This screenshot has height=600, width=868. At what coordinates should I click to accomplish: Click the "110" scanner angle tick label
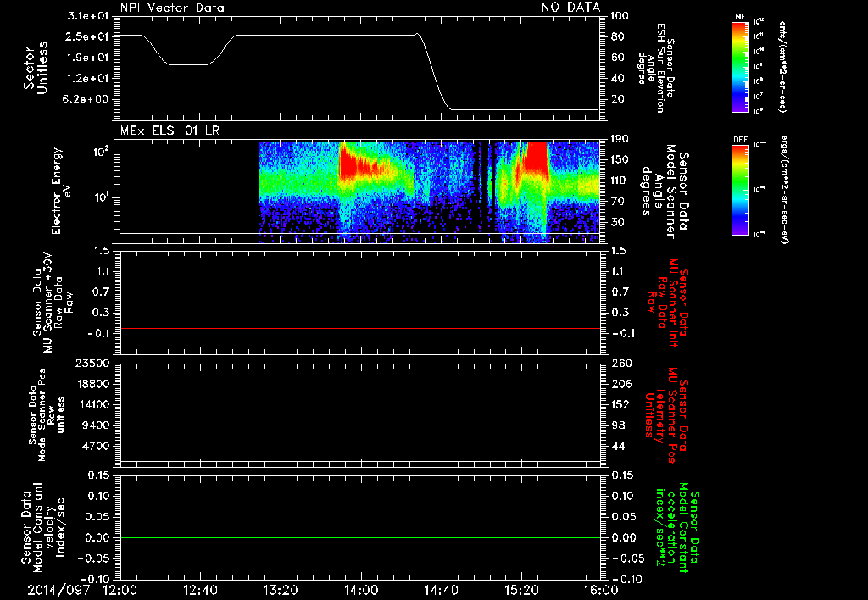tap(620, 181)
